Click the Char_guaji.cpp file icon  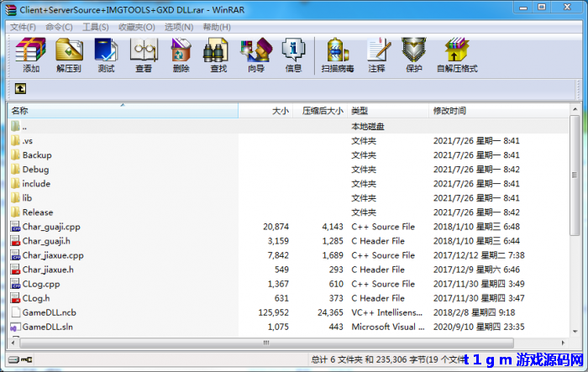(x=15, y=227)
